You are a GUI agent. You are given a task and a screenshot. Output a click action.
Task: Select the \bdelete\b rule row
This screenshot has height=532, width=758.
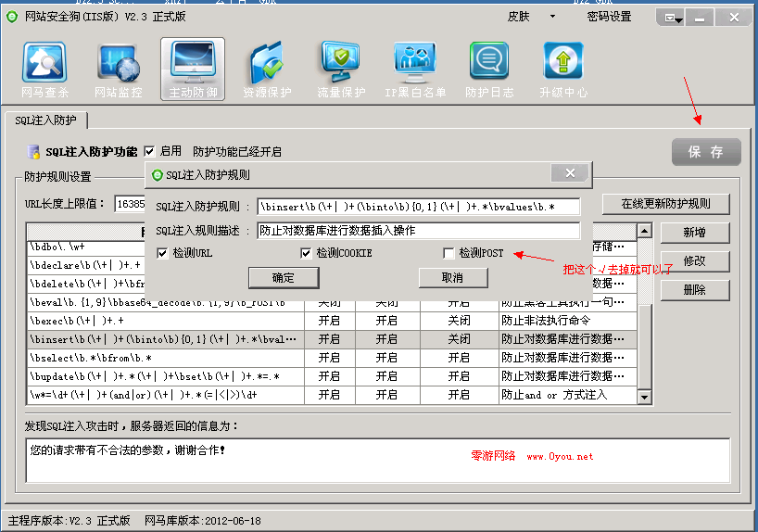86,284
